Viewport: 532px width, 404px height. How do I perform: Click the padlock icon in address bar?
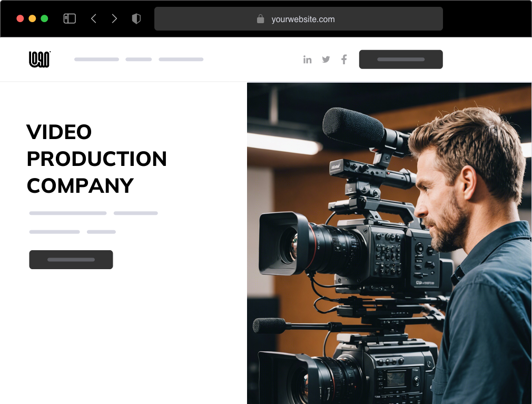260,18
